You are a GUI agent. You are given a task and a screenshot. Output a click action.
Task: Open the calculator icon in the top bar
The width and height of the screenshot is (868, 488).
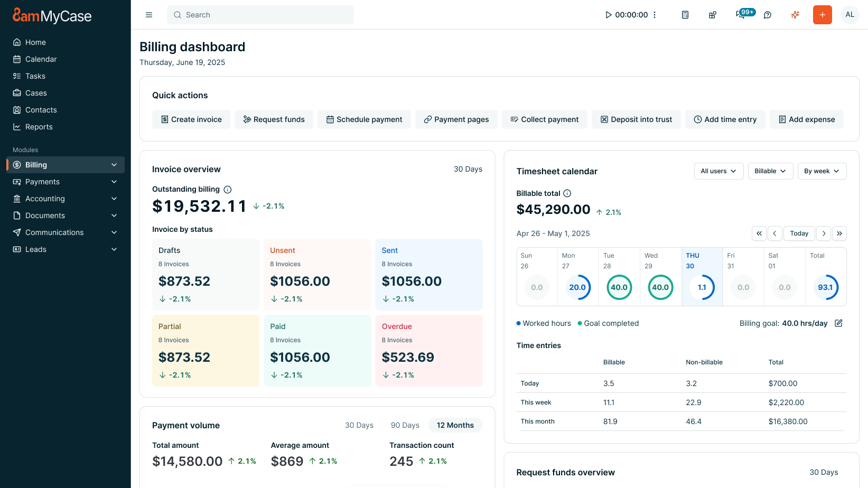pyautogui.click(x=685, y=15)
